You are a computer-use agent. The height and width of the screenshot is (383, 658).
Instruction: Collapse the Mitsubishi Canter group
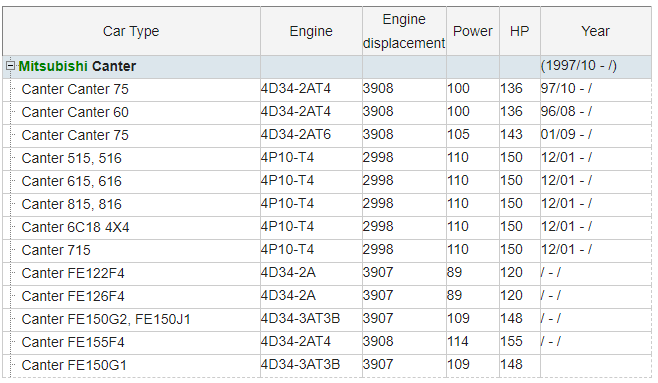click(10, 66)
